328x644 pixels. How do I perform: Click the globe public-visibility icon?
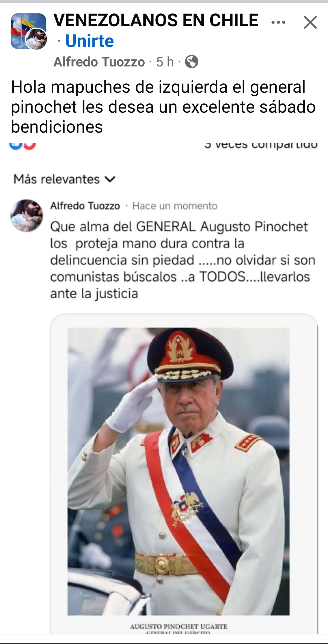coord(191,62)
